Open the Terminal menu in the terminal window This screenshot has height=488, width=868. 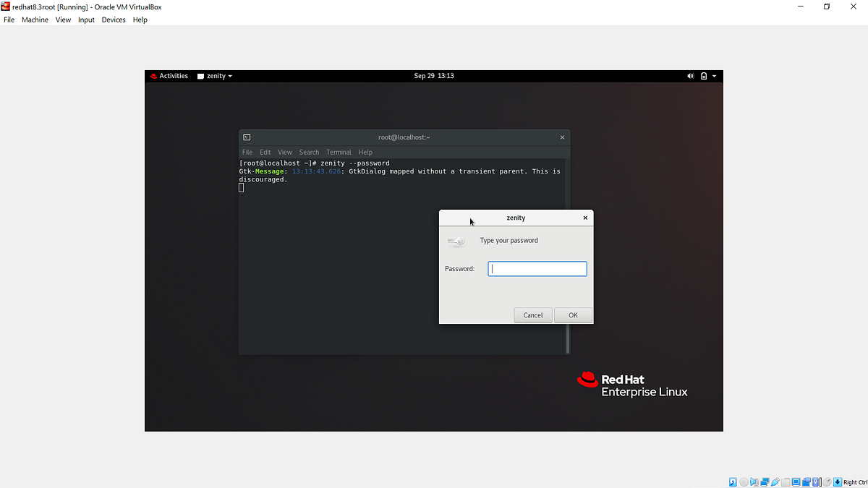(x=339, y=152)
